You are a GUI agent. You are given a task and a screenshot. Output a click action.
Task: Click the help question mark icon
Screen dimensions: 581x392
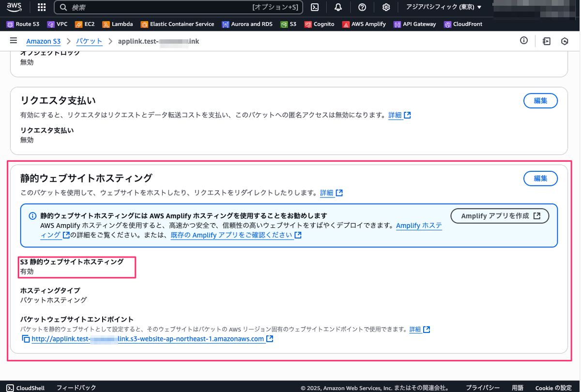point(362,7)
